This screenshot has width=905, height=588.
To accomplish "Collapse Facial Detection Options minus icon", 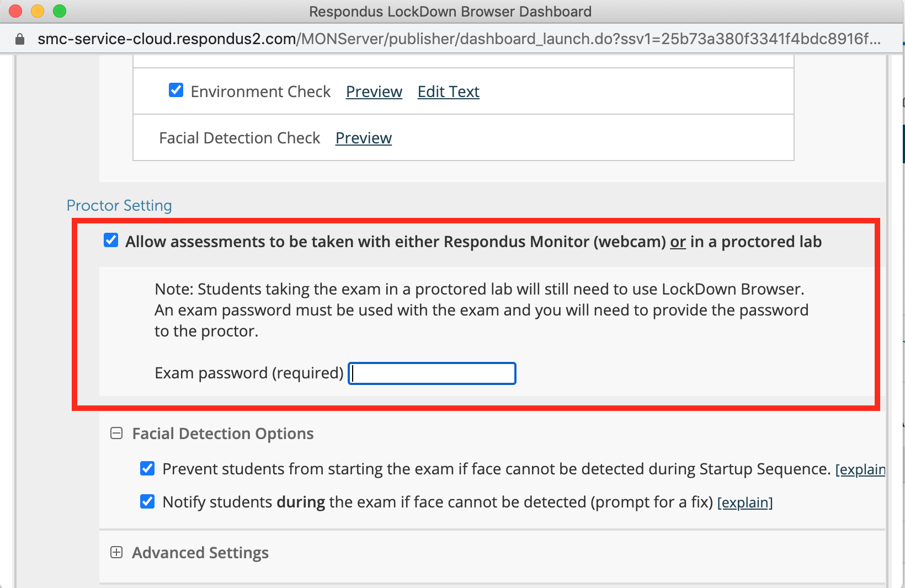I will pos(116,434).
